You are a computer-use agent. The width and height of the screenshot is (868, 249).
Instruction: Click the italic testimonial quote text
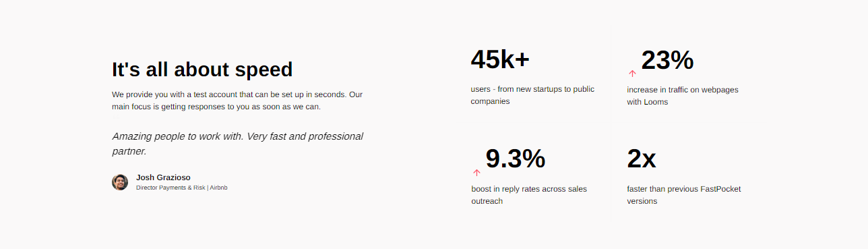pos(237,144)
